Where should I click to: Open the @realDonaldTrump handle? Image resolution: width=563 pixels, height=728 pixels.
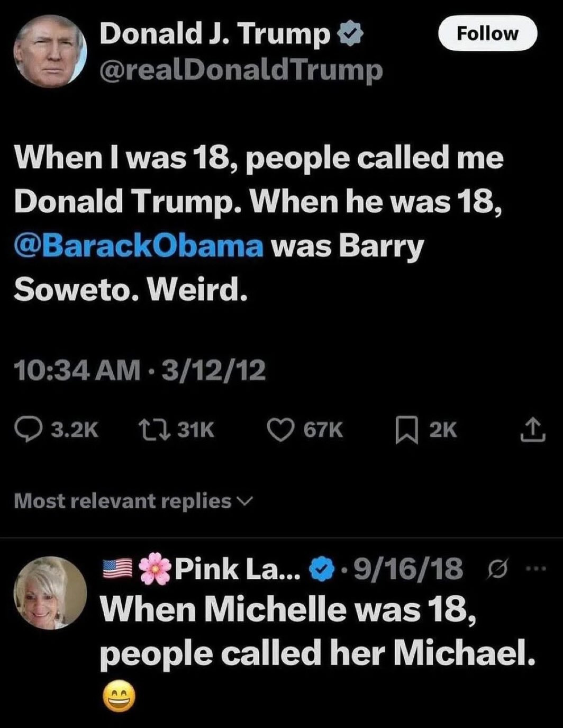pyautogui.click(x=241, y=70)
